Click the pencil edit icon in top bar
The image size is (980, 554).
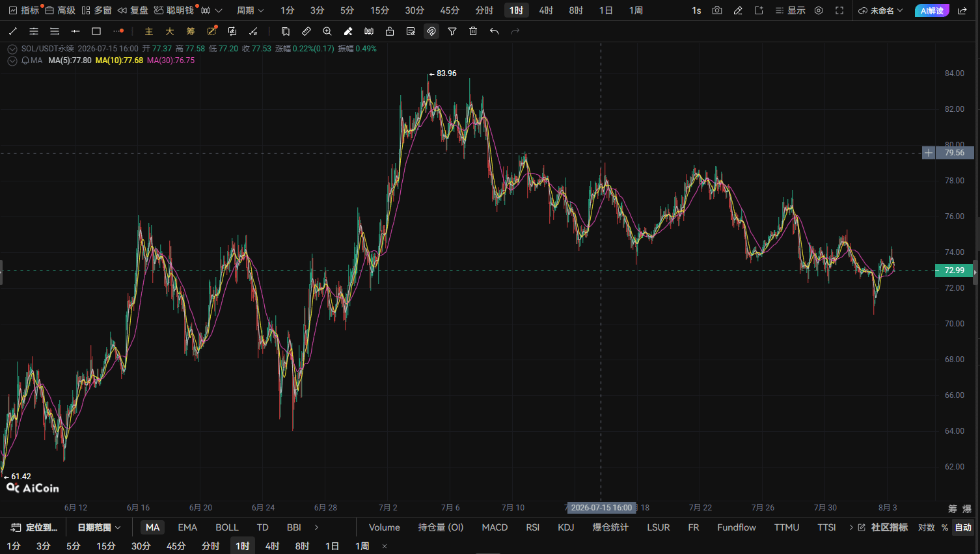coord(738,10)
